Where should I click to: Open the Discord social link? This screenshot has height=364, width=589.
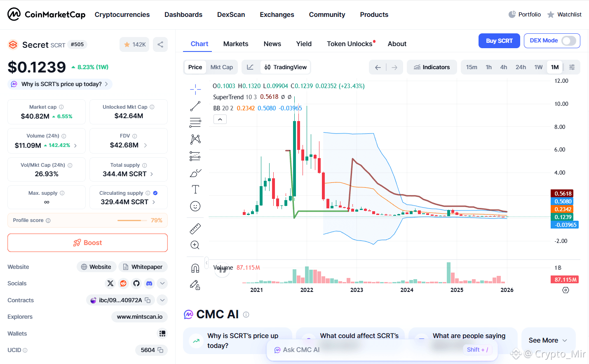pyautogui.click(x=149, y=283)
